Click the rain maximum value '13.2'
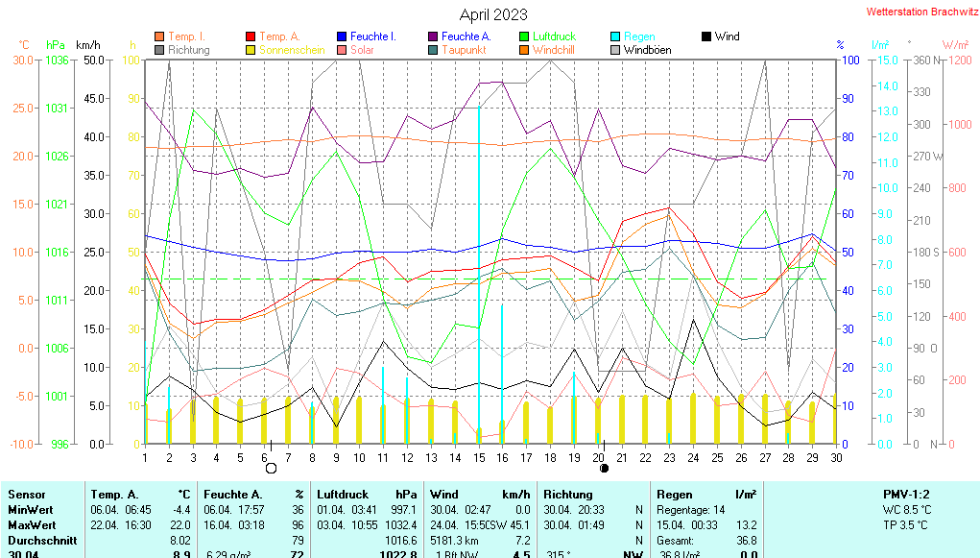This screenshot has width=980, height=558. pyautogui.click(x=746, y=525)
